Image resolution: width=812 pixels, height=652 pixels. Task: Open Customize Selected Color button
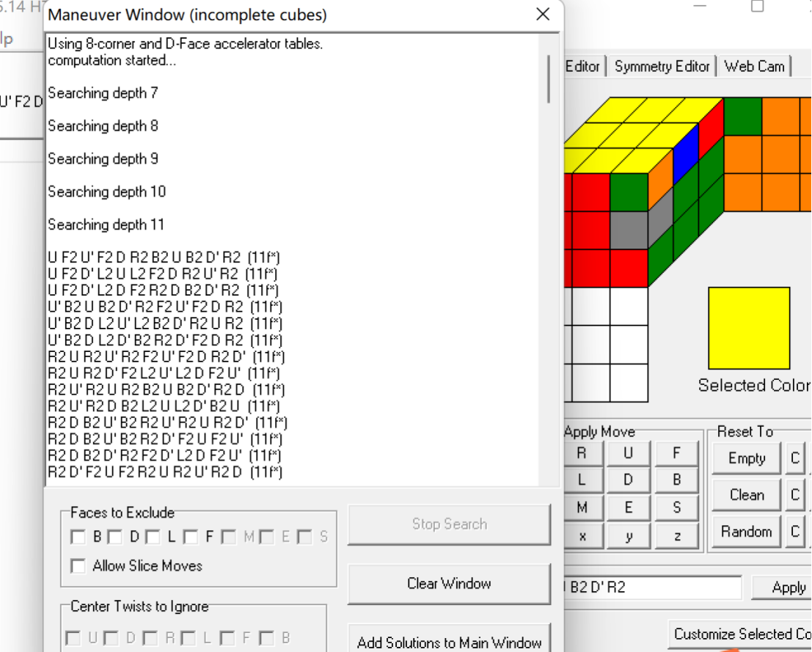click(x=741, y=634)
